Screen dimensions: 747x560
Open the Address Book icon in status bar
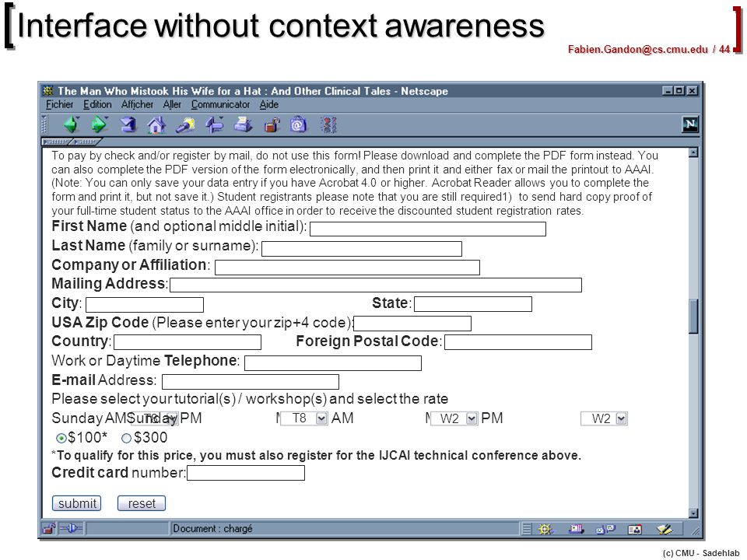pos(635,529)
